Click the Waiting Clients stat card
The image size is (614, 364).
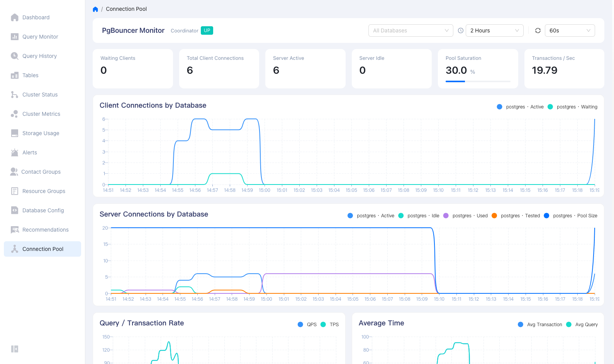(x=133, y=69)
